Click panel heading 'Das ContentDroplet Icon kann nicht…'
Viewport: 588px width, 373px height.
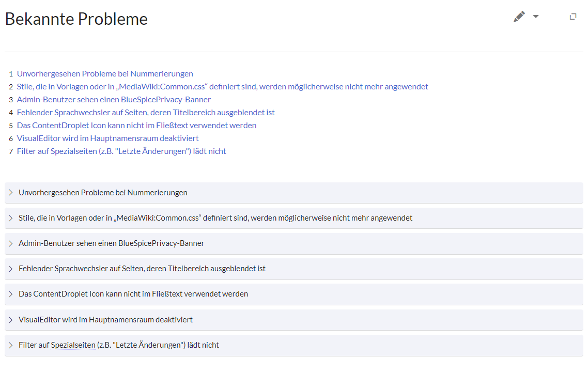click(x=133, y=294)
